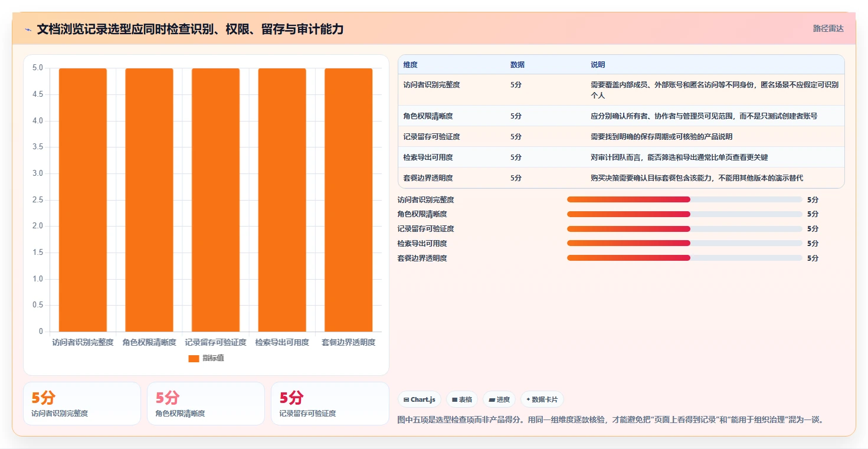
Task: Click the small icon before the page title
Action: pos(28,29)
